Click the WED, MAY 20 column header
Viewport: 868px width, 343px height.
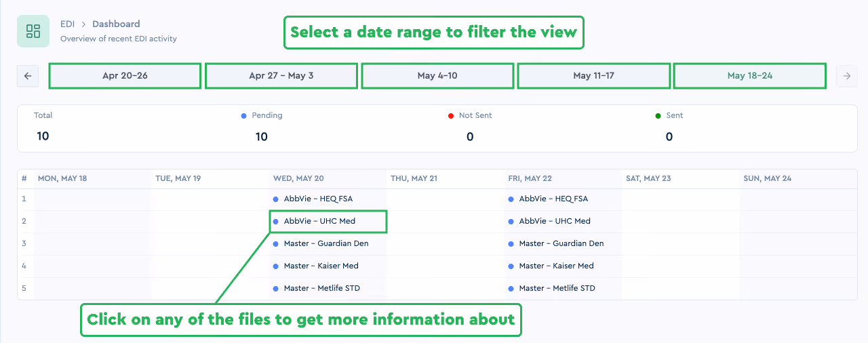click(x=298, y=179)
